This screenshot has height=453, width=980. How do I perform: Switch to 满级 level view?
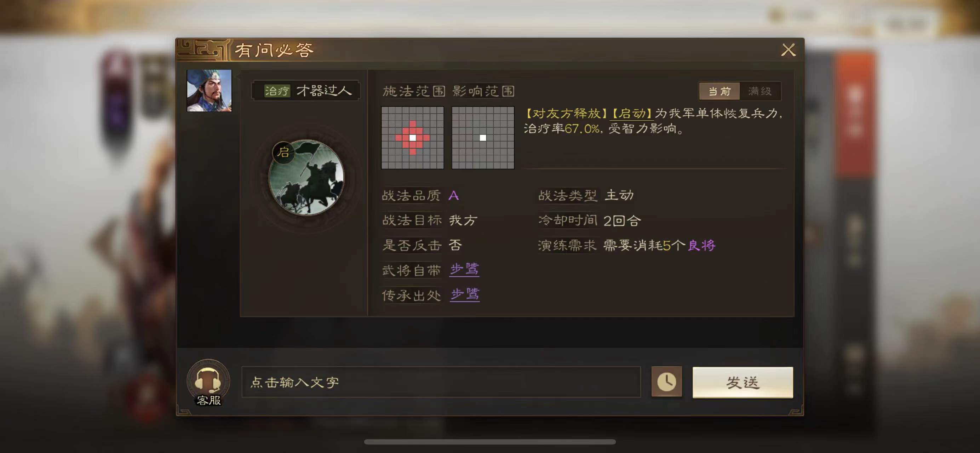pos(760,91)
